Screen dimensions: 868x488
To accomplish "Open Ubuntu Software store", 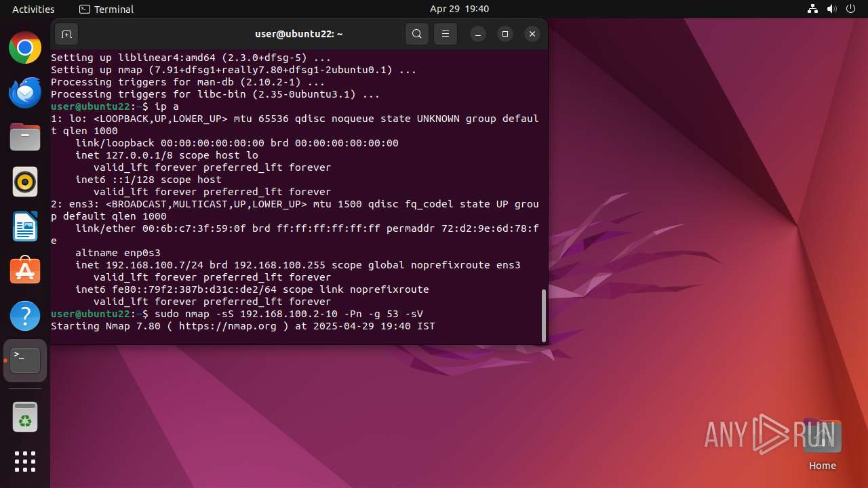I will pos(25,272).
